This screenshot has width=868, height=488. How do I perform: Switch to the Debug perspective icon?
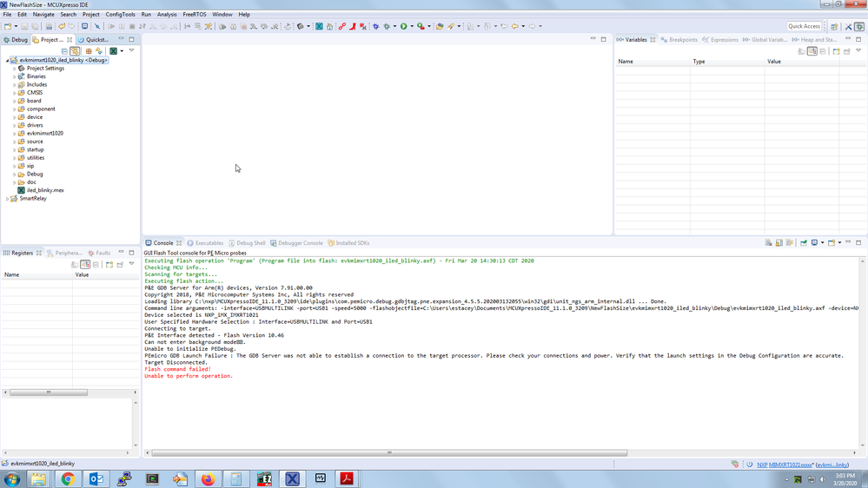coord(859,27)
